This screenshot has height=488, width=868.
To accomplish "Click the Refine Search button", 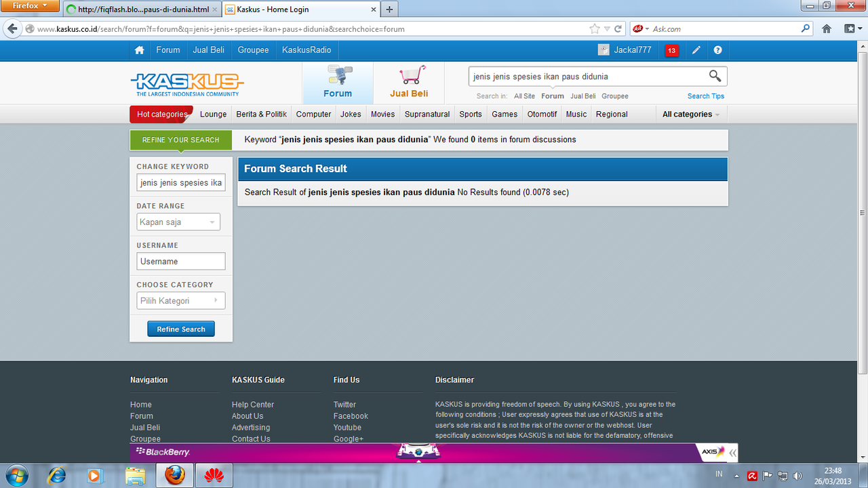I will click(181, 329).
